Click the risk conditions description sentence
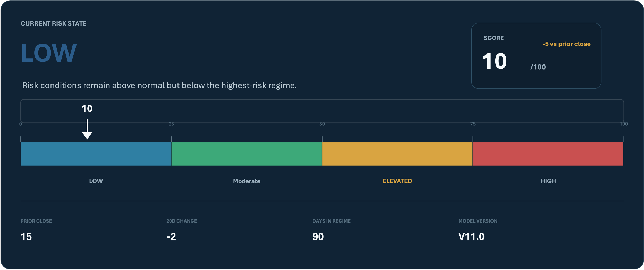The width and height of the screenshot is (644, 270). click(x=159, y=85)
